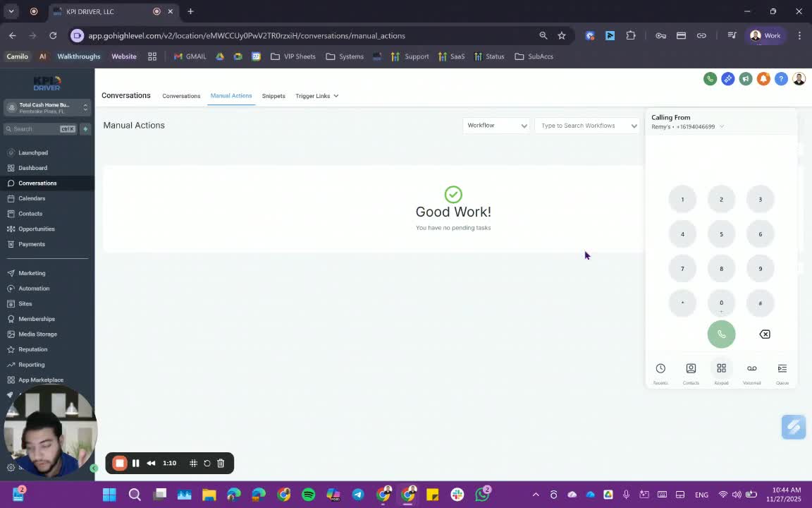Show hidden system tray icons
The height and width of the screenshot is (508, 812).
point(536,495)
